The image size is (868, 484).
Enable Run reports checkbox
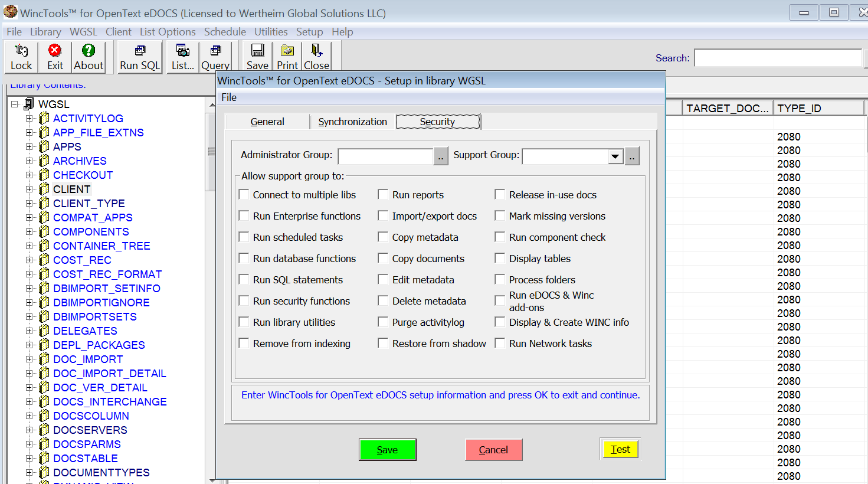click(x=383, y=194)
